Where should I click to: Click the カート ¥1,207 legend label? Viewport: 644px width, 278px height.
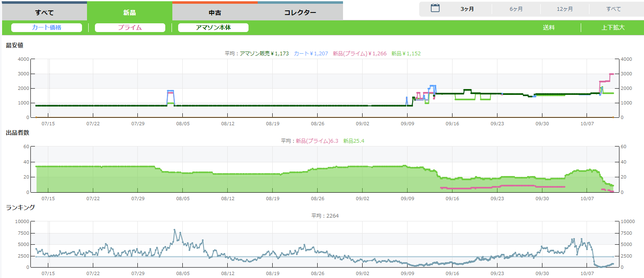(311, 53)
